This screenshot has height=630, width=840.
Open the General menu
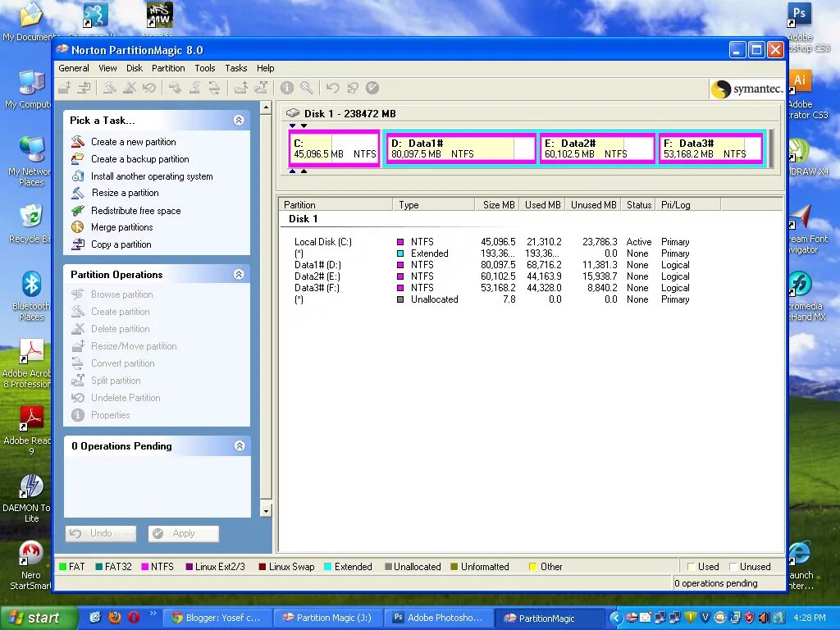click(x=74, y=68)
